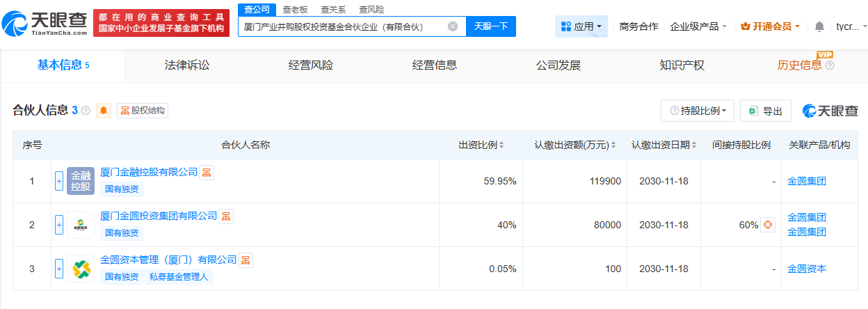This screenshot has height=309, width=868.
Task: Click the equity structure icon beside 厦门金圆投资集团有限公司
Action: point(226,216)
